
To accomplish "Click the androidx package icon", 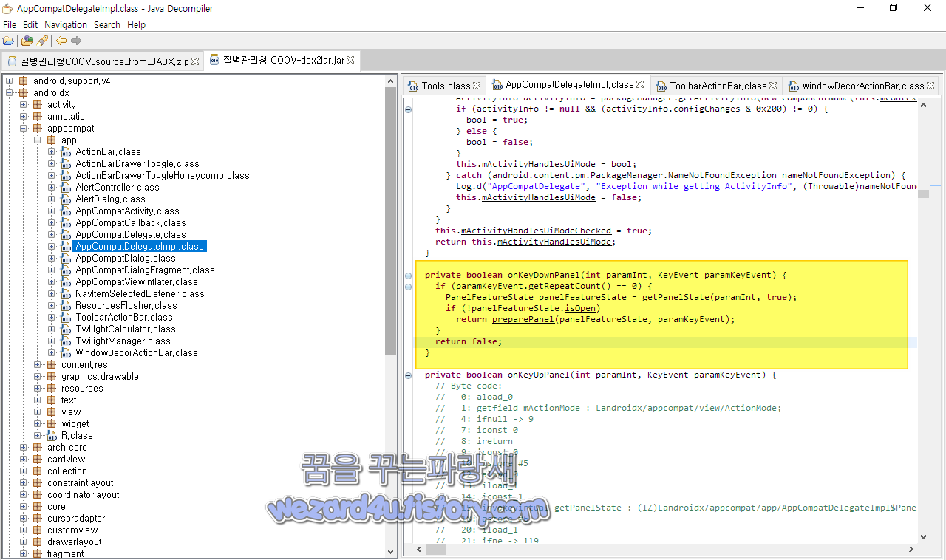I will click(24, 92).
